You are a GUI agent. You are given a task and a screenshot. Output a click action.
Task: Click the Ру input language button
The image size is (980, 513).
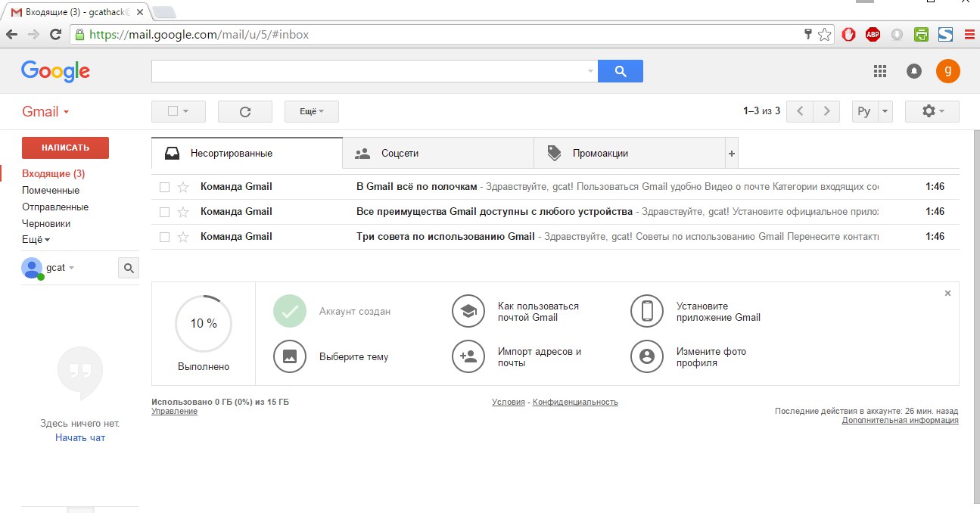pyautogui.click(x=865, y=111)
